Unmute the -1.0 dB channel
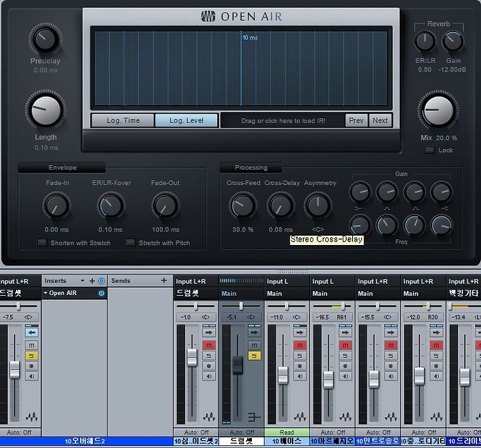The image size is (481, 448). coord(209,346)
